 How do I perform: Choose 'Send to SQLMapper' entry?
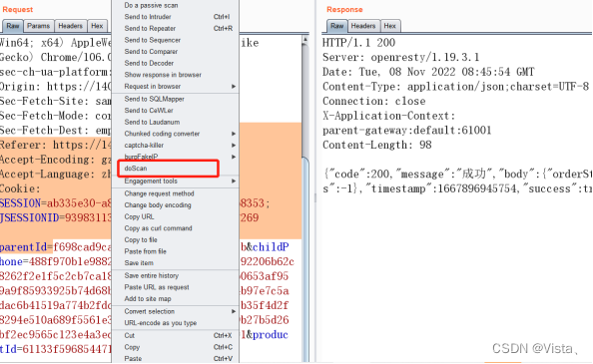176,99
